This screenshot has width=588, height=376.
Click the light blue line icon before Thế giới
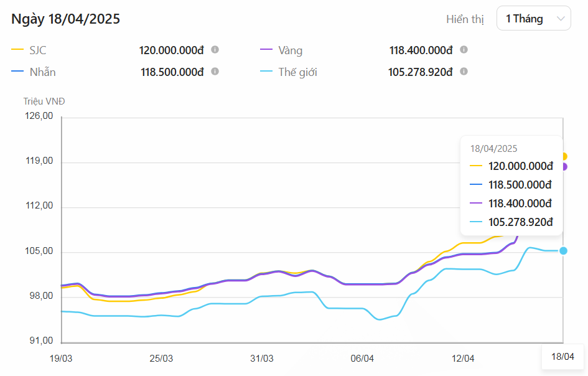click(x=266, y=72)
